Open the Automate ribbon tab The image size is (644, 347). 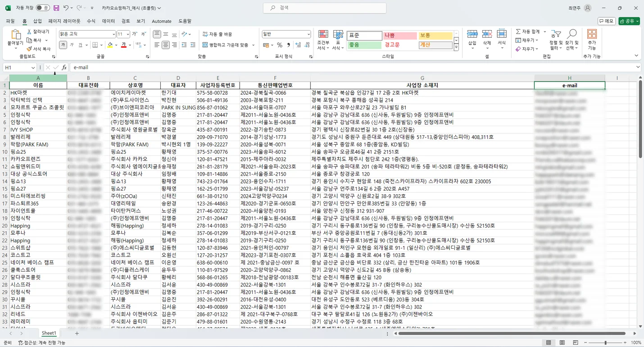tap(162, 21)
